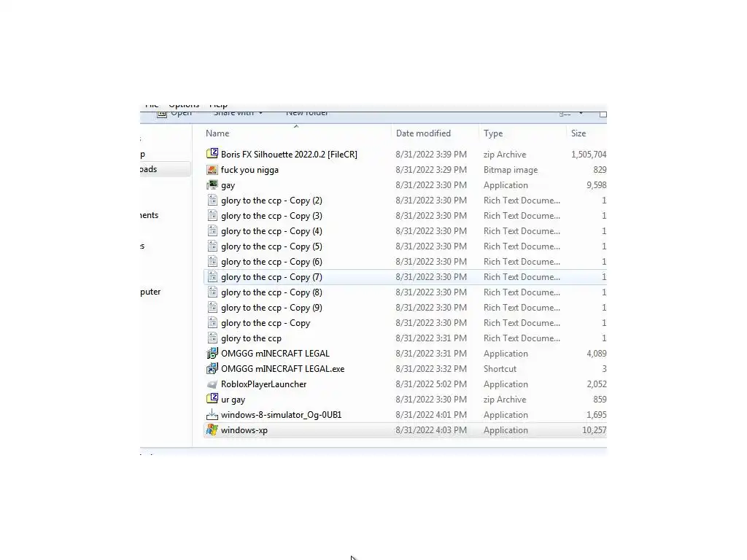Click the date '8/31/2022 3:32 PM'

[x=430, y=368]
